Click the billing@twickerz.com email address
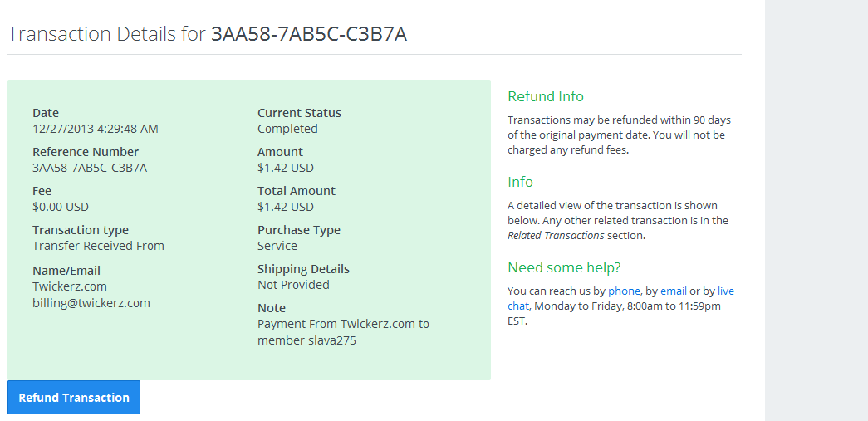 (91, 303)
